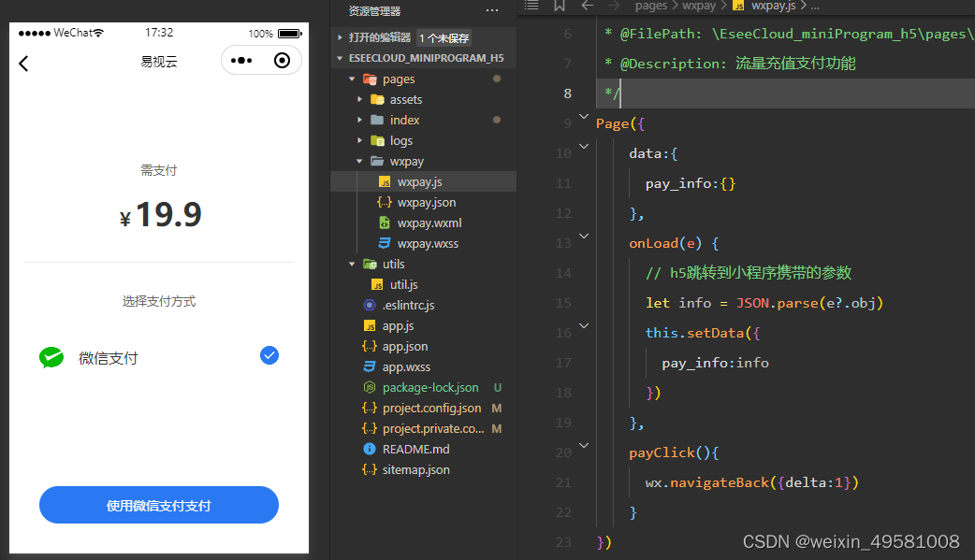Image resolution: width=975 pixels, height=560 pixels.
Task: Select the WeChat Pay green logo
Action: pyautogui.click(x=51, y=357)
